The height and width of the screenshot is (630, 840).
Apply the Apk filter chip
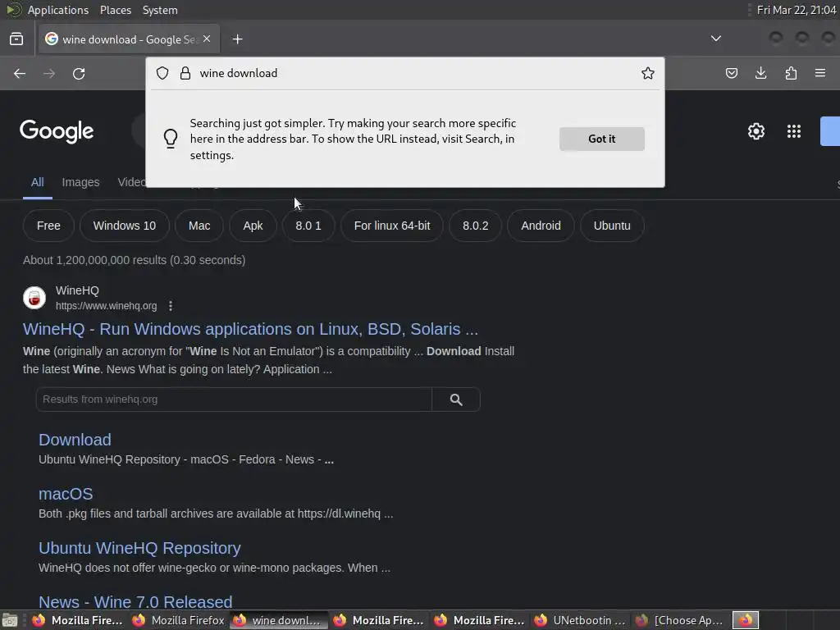pos(253,226)
